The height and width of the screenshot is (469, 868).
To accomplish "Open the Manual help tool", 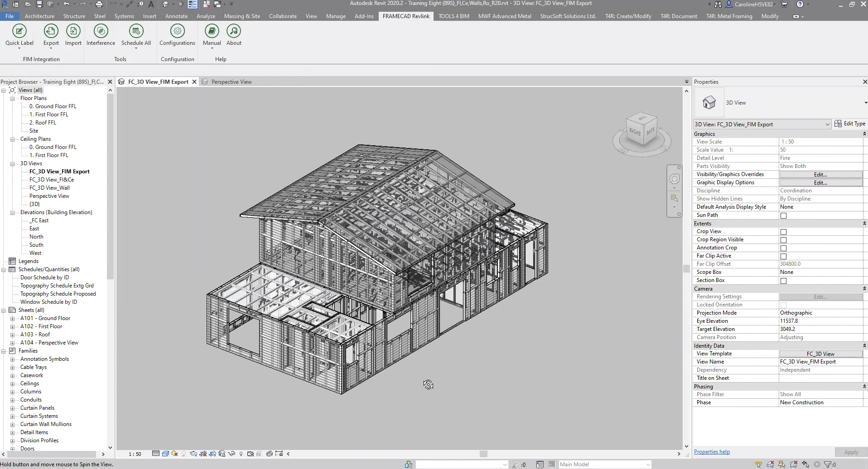I will 212,35.
